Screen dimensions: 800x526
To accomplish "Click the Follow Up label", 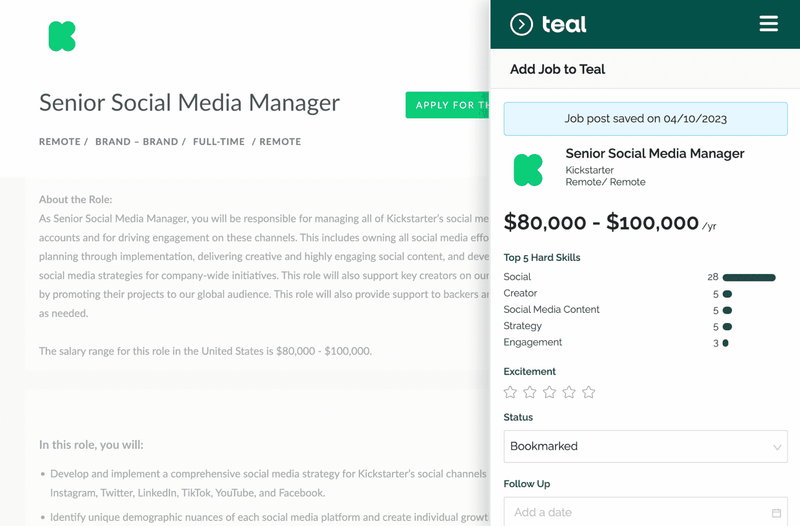I will (527, 484).
